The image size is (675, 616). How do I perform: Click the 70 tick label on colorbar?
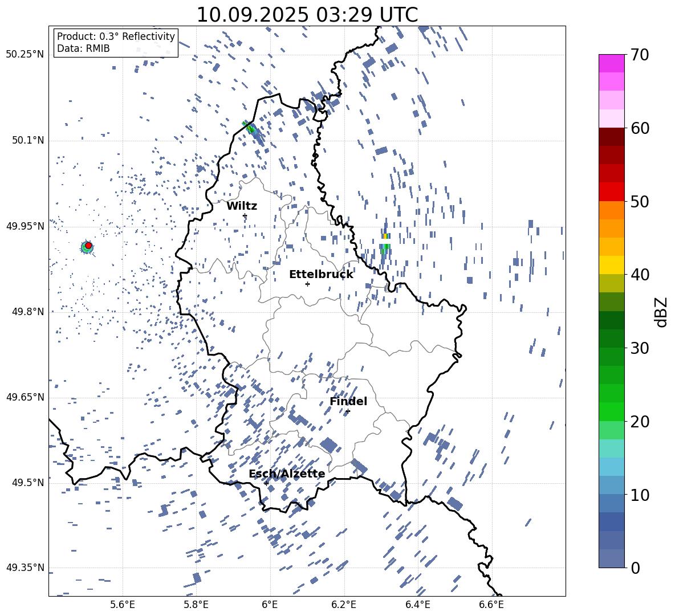click(639, 55)
